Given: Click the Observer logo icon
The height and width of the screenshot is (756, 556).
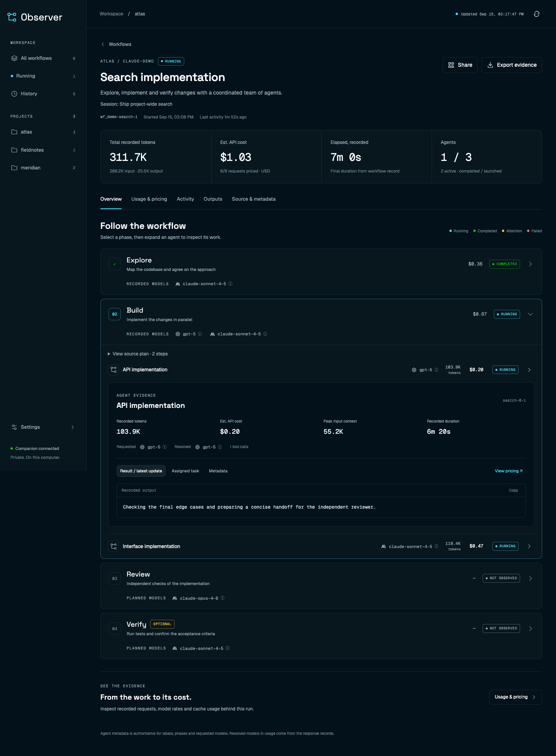Looking at the screenshot, I should tap(12, 17).
